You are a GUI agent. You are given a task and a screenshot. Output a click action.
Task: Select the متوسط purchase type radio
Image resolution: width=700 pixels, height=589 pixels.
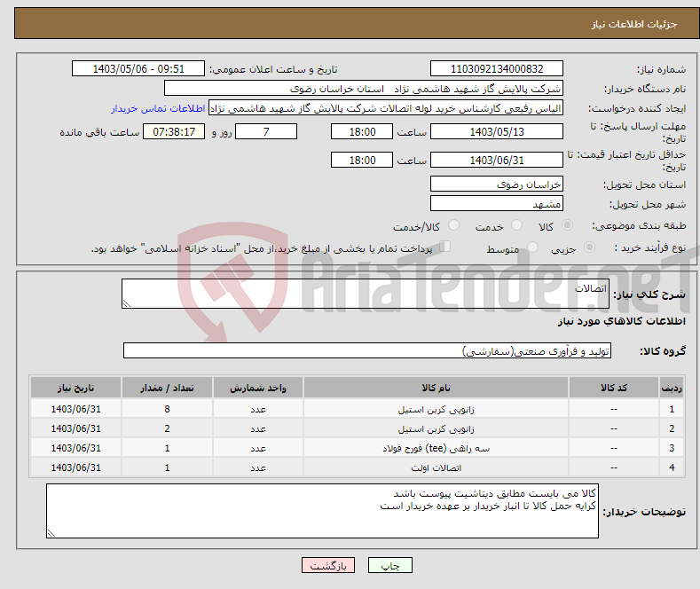532,247
